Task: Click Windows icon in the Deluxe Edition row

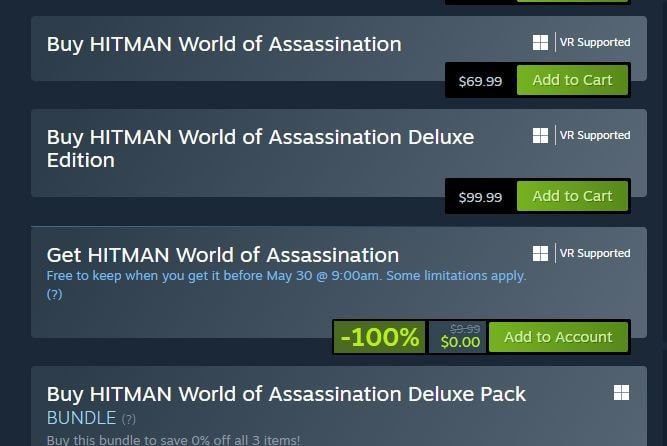Action: coord(540,136)
